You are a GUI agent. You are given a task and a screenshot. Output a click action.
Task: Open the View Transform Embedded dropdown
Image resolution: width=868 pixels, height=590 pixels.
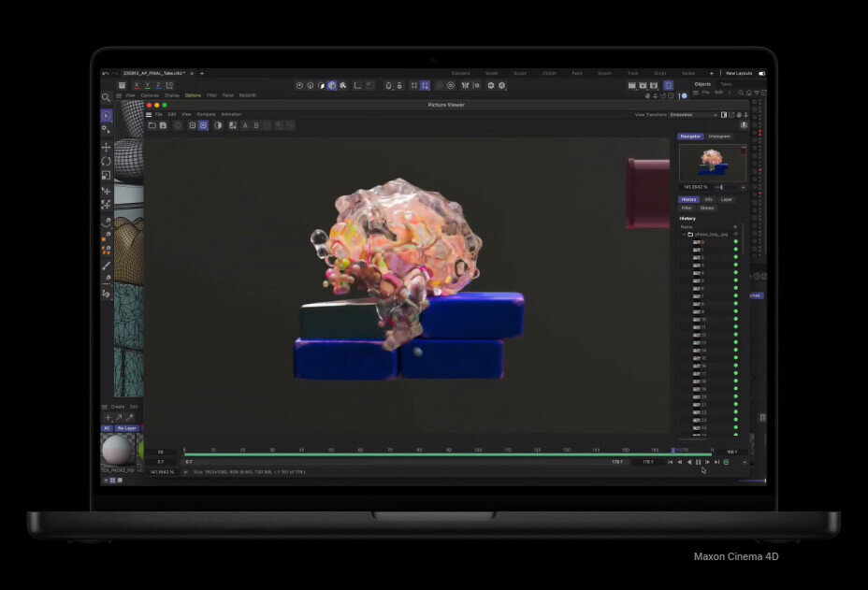tap(693, 115)
